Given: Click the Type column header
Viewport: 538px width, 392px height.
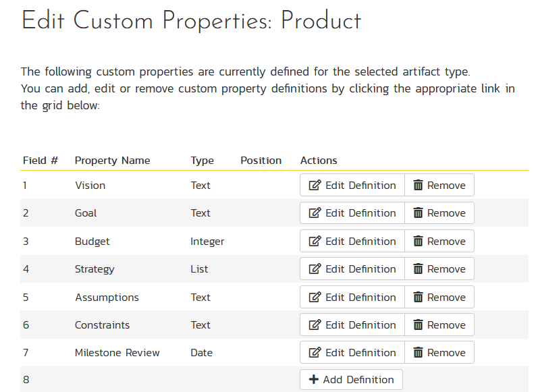Looking at the screenshot, I should pyautogui.click(x=202, y=161).
